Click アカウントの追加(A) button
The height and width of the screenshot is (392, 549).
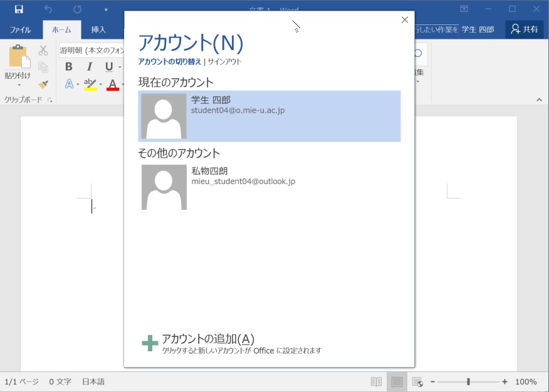[231, 343]
